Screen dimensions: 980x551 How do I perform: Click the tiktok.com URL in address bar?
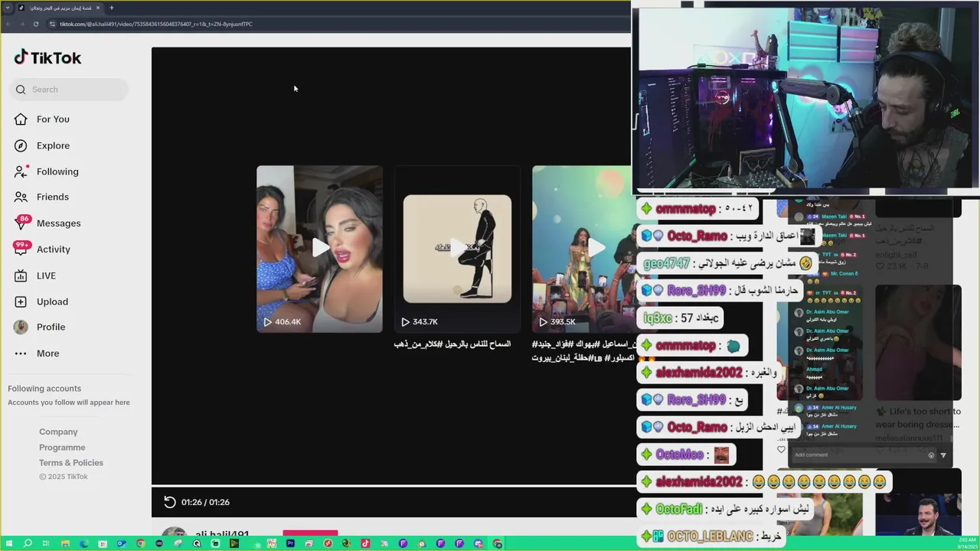[x=156, y=24]
